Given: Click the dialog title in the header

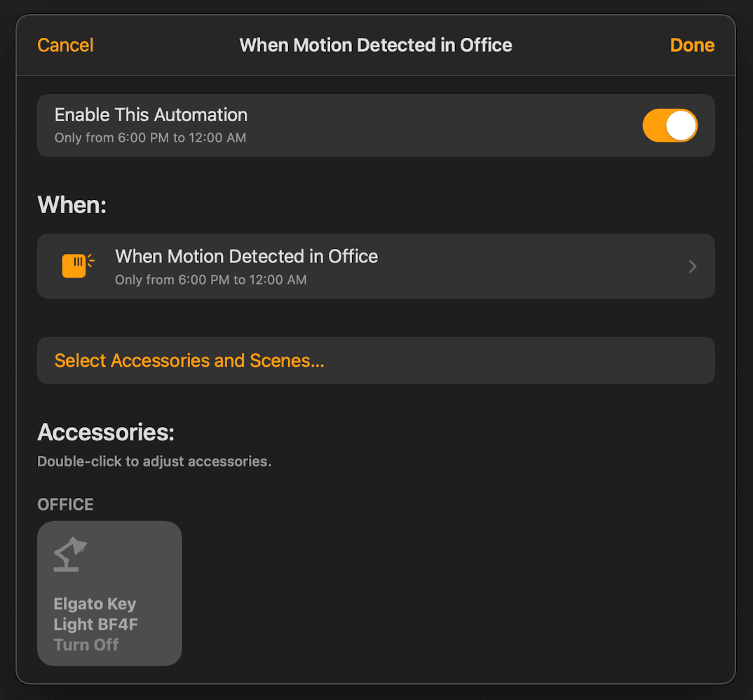Looking at the screenshot, I should [x=376, y=45].
